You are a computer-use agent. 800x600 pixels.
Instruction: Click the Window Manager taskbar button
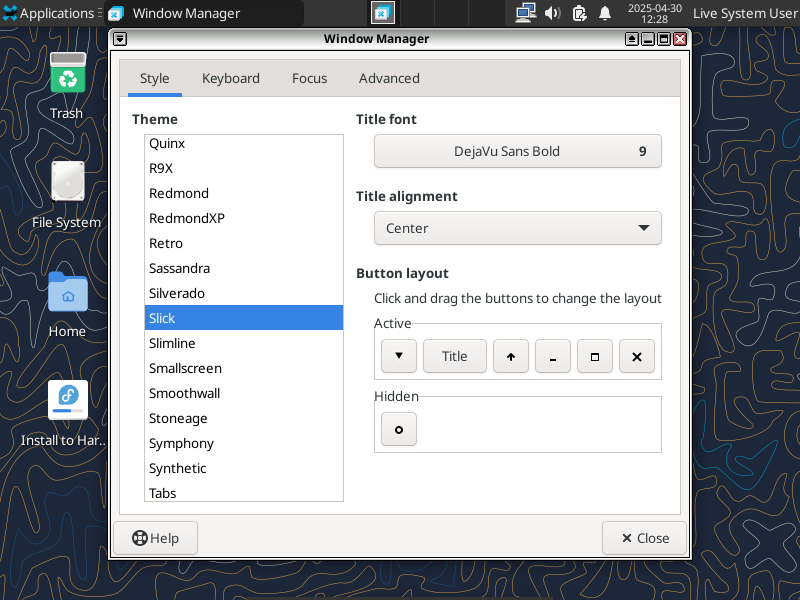(204, 13)
